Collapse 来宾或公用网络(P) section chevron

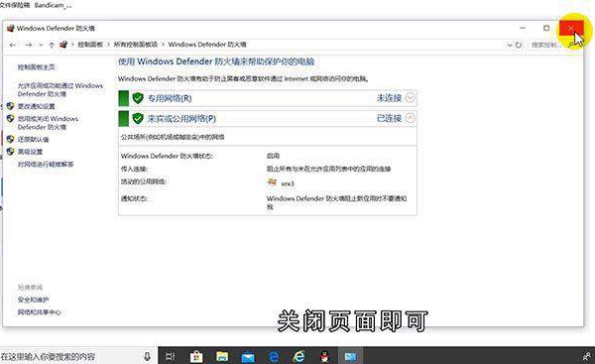(x=411, y=118)
